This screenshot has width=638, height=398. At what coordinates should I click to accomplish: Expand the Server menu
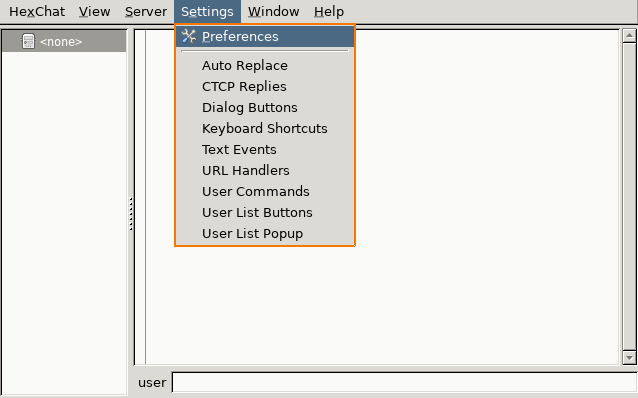[146, 11]
